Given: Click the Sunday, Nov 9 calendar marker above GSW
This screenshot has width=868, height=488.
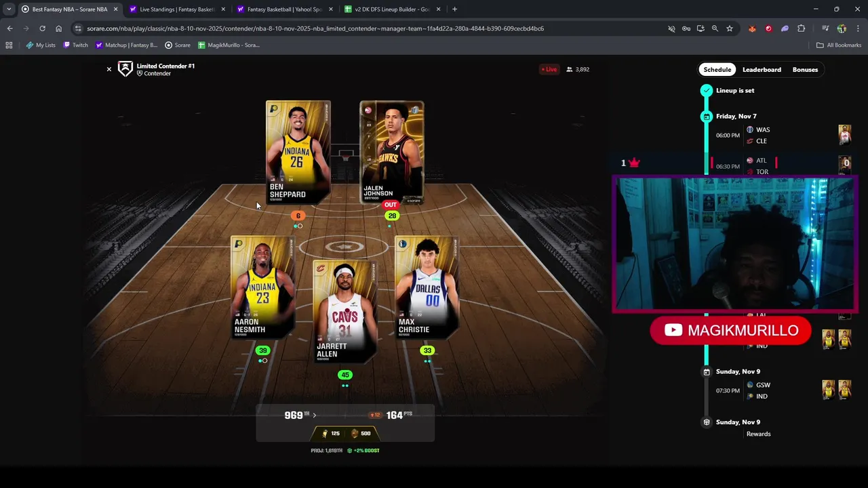Looking at the screenshot, I should coord(707,372).
